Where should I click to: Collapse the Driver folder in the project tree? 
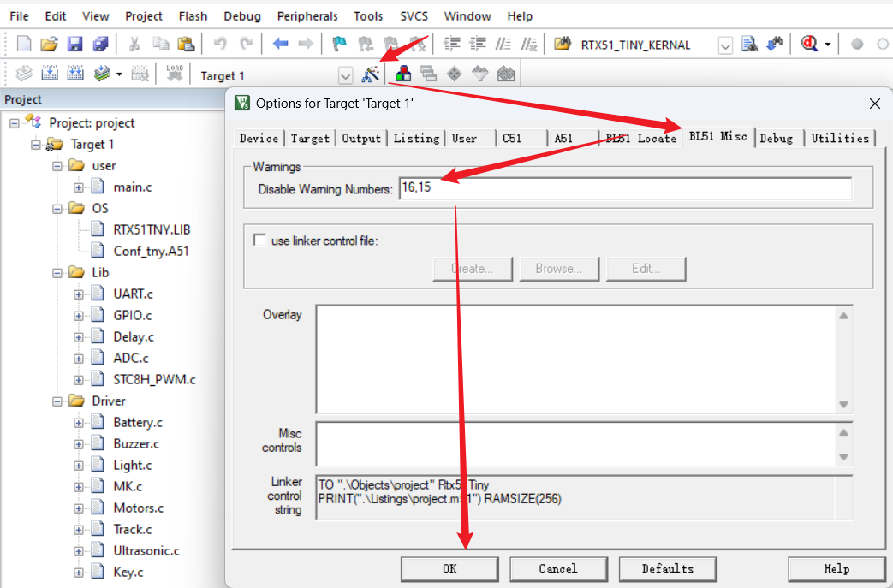coord(57,401)
